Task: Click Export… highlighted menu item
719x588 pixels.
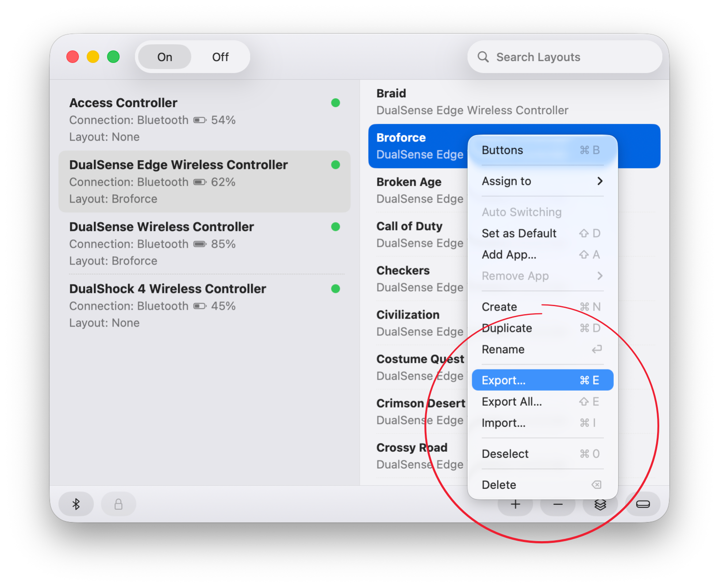Action: tap(542, 380)
